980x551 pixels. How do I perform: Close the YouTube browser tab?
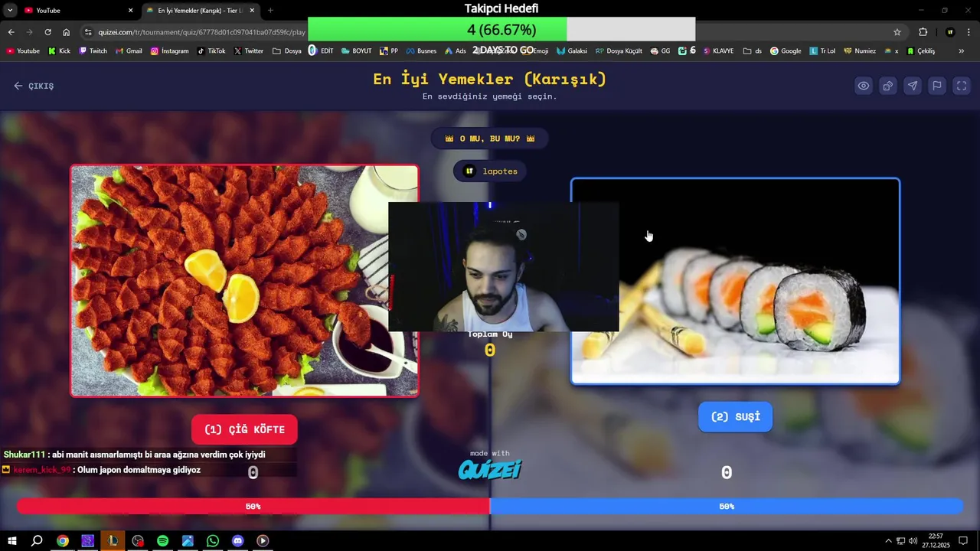pyautogui.click(x=130, y=11)
